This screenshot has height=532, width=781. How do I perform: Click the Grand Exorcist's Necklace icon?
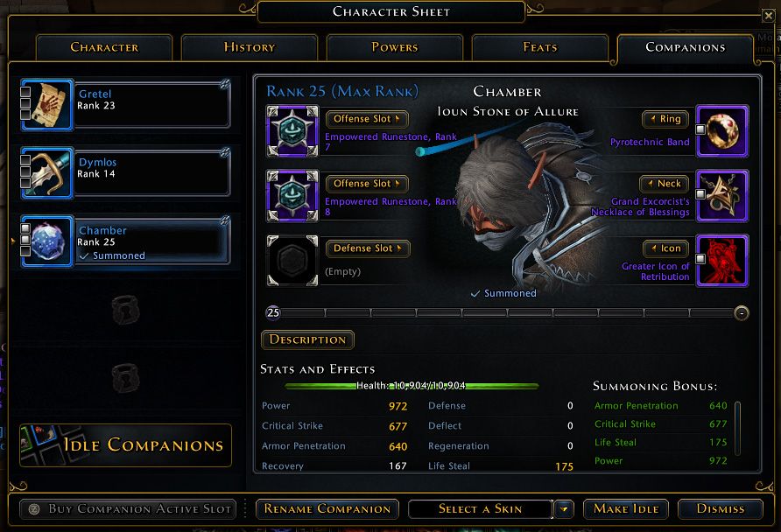(722, 196)
